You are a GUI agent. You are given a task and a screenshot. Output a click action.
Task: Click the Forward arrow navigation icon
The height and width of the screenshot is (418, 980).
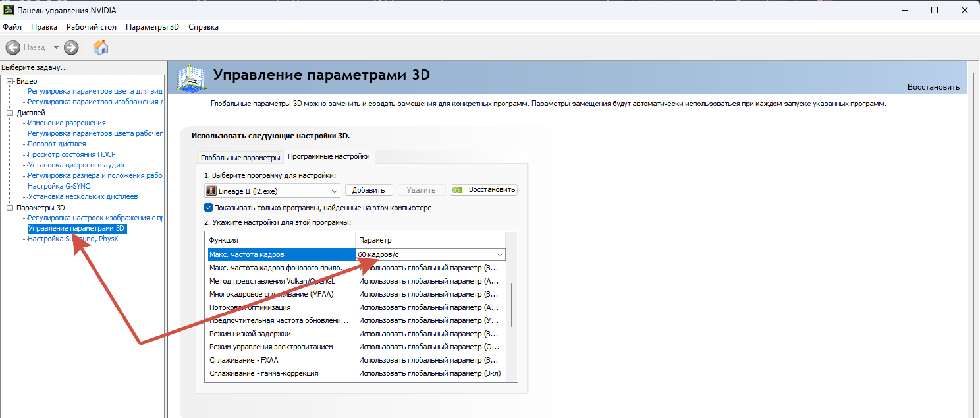71,47
